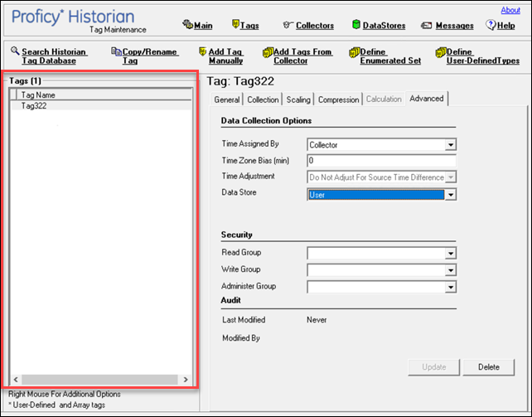Click the tags list left scroll arrow

click(16, 380)
